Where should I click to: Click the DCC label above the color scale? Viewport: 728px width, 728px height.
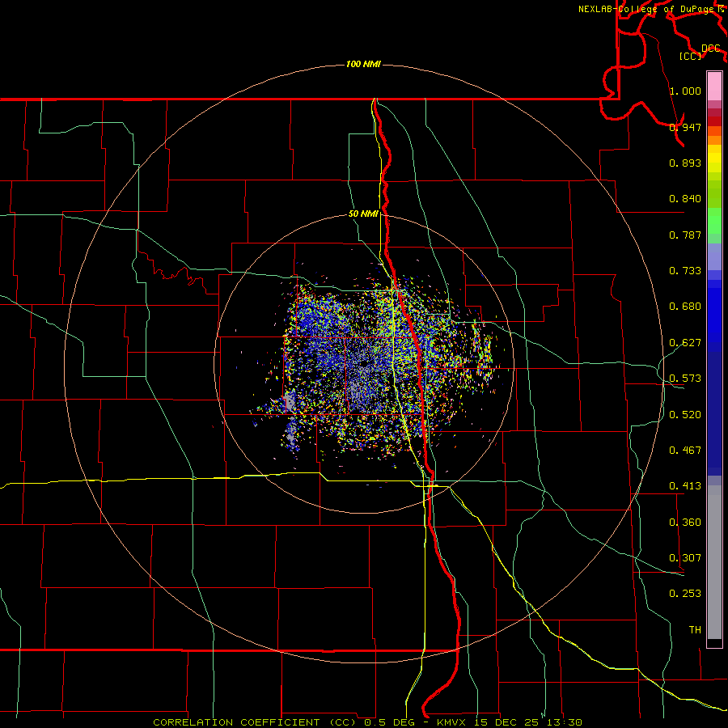(x=710, y=49)
